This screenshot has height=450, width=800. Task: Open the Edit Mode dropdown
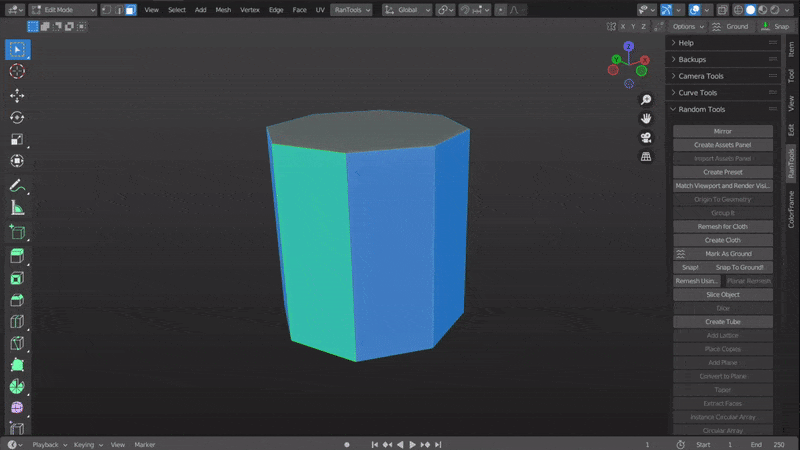pyautogui.click(x=63, y=10)
